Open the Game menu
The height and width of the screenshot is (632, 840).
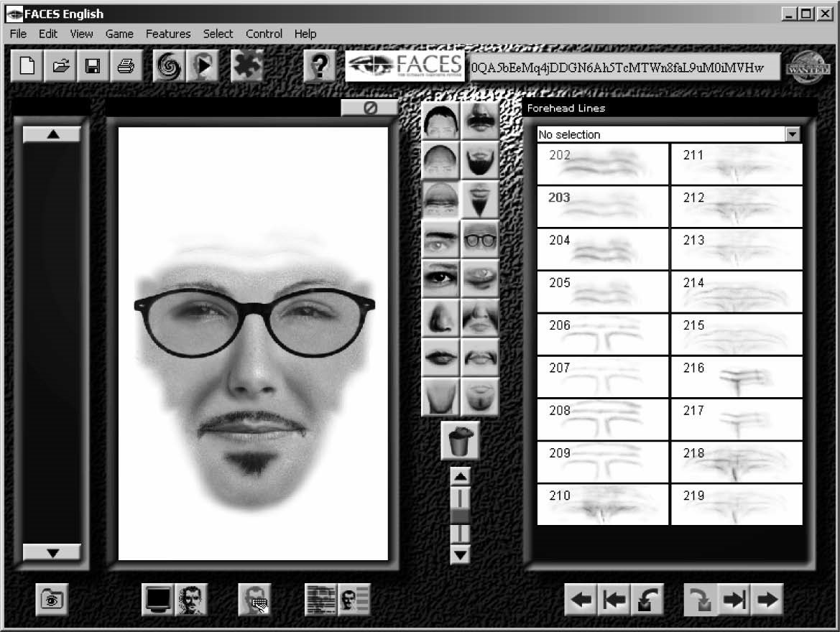[119, 34]
